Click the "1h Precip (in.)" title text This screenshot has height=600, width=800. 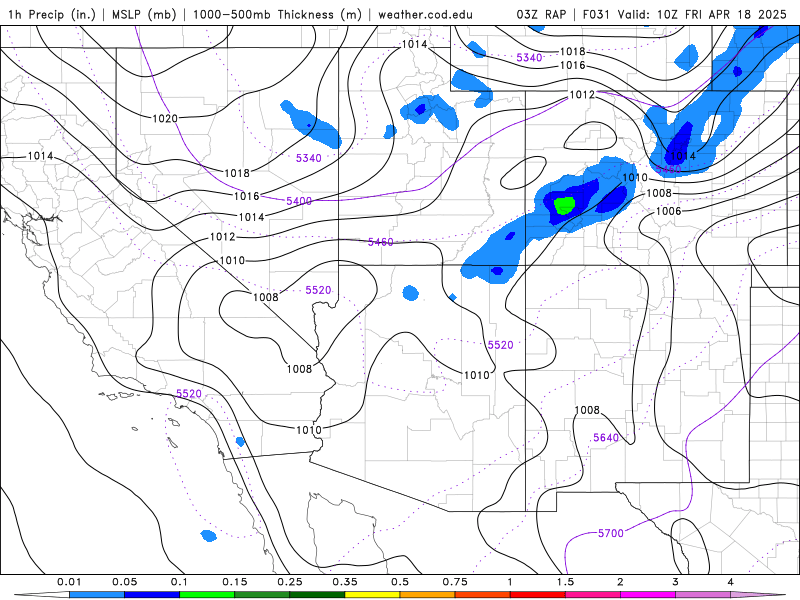52,14
